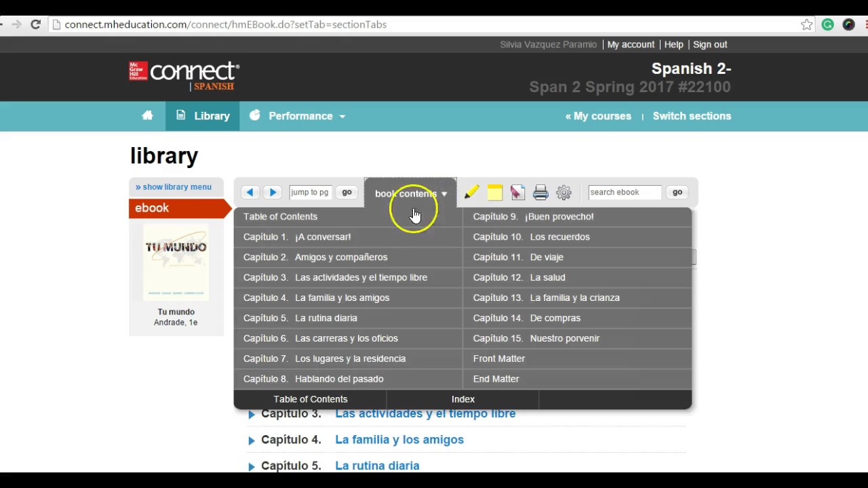Go to next ebook page arrow
Image resolution: width=868 pixels, height=488 pixels.
[x=273, y=192]
